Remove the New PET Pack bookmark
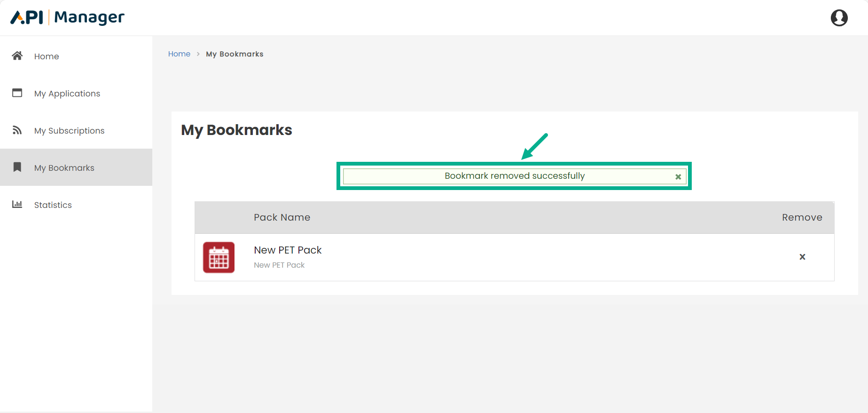This screenshot has width=868, height=413. click(802, 257)
